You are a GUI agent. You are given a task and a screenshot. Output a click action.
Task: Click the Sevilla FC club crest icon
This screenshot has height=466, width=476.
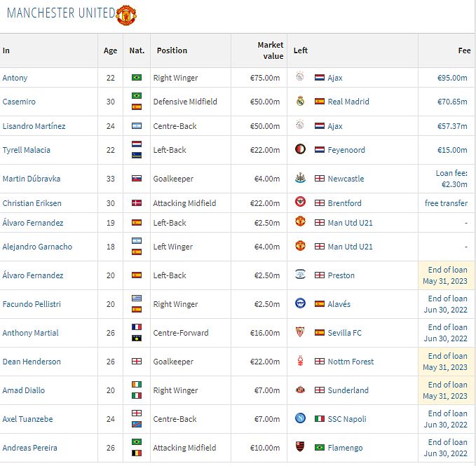(x=300, y=333)
